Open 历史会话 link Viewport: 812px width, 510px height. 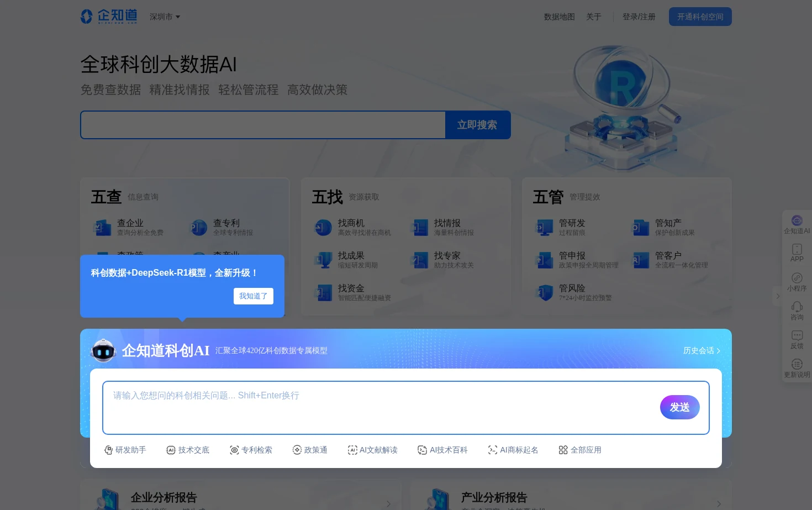point(702,351)
